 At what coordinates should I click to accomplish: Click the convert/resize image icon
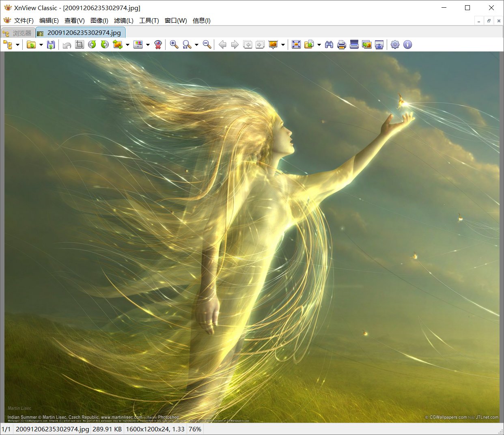coord(118,45)
